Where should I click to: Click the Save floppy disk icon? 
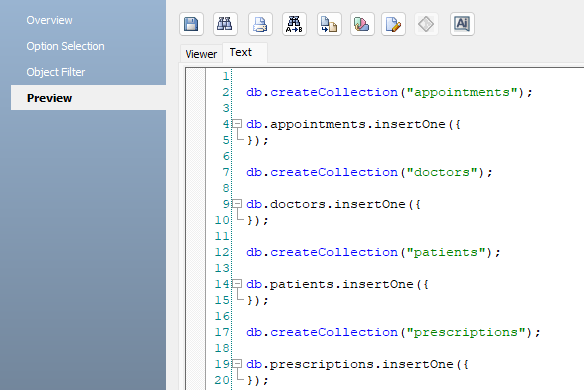191,24
